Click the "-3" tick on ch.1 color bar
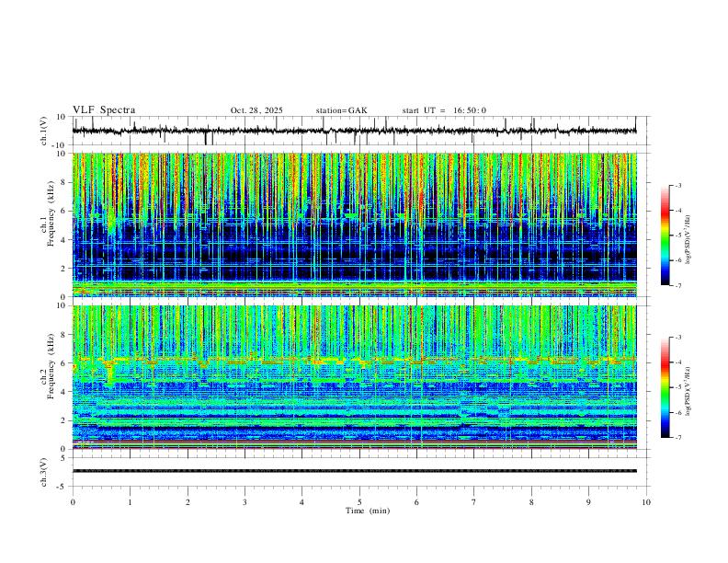 pyautogui.click(x=677, y=185)
